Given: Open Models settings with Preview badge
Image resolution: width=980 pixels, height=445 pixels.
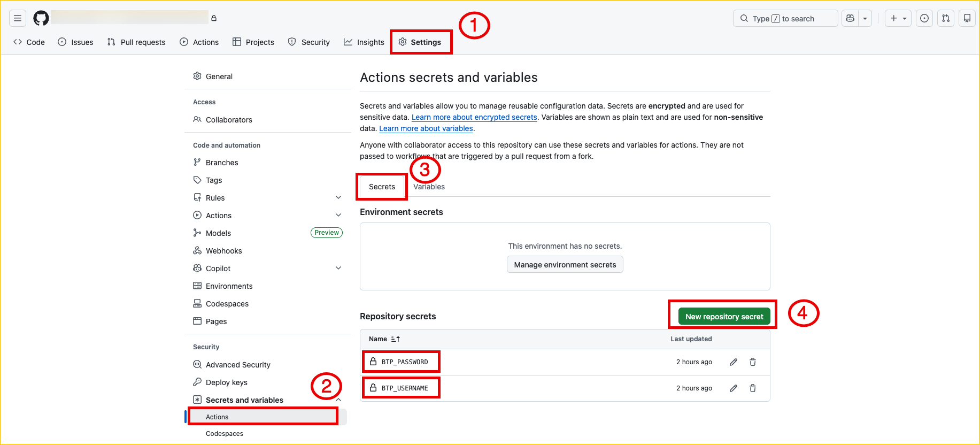Looking at the screenshot, I should [x=267, y=233].
